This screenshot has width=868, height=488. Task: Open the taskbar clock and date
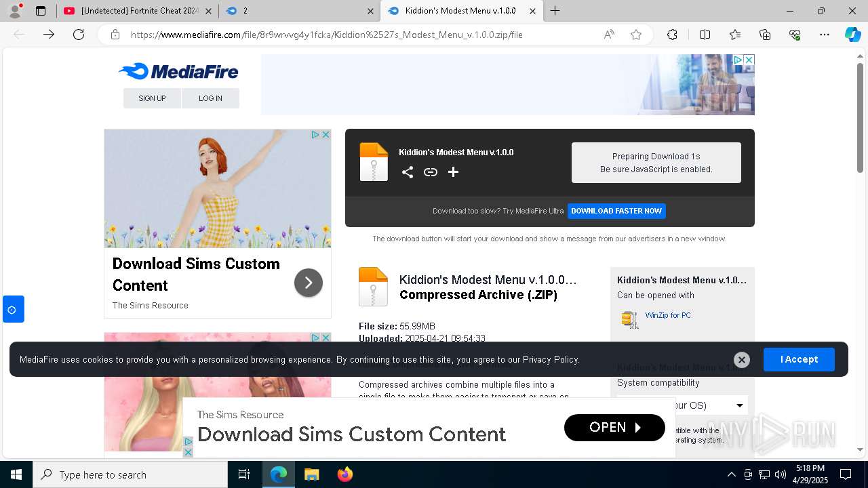pyautogui.click(x=810, y=474)
